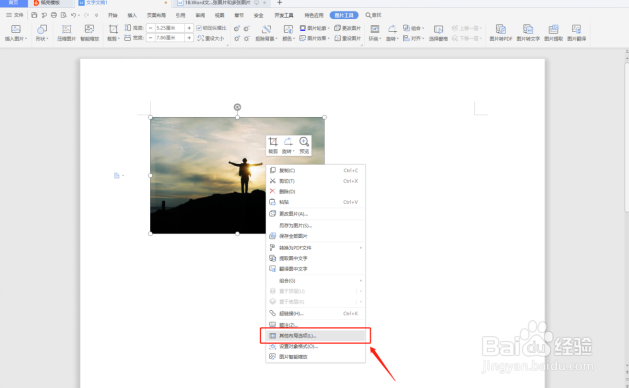629x388 pixels.
Task: Click Crop in the floating mini toolbar
Action: (273, 145)
